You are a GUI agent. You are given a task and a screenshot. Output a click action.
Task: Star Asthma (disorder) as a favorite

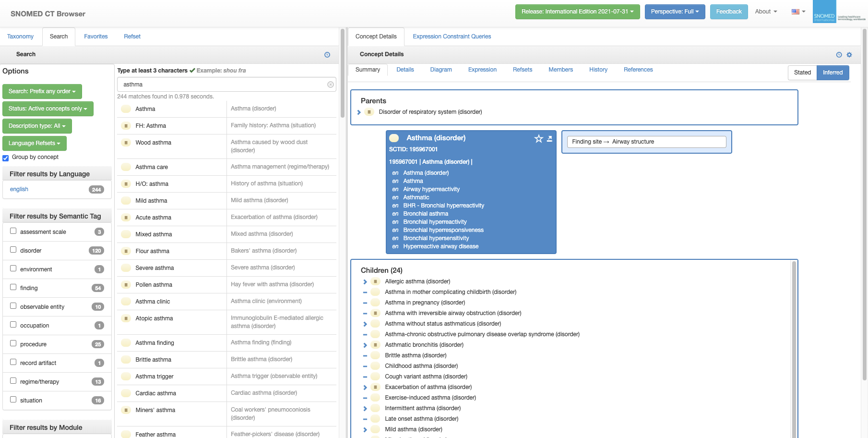pyautogui.click(x=539, y=139)
